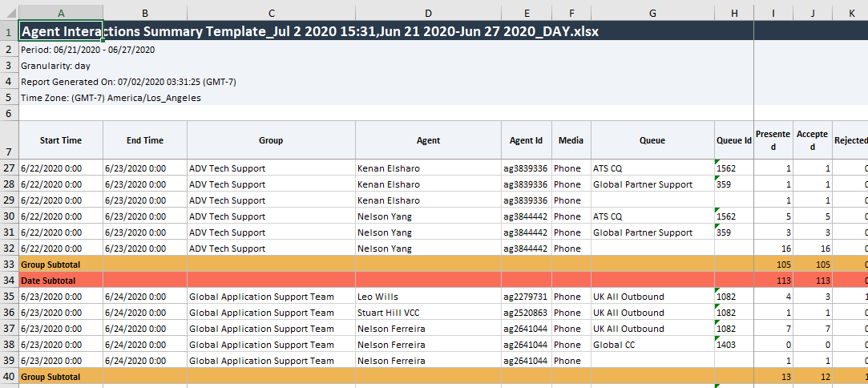Click the 'Date Subtotal' label cell
The width and height of the screenshot is (868, 388).
tap(61, 280)
